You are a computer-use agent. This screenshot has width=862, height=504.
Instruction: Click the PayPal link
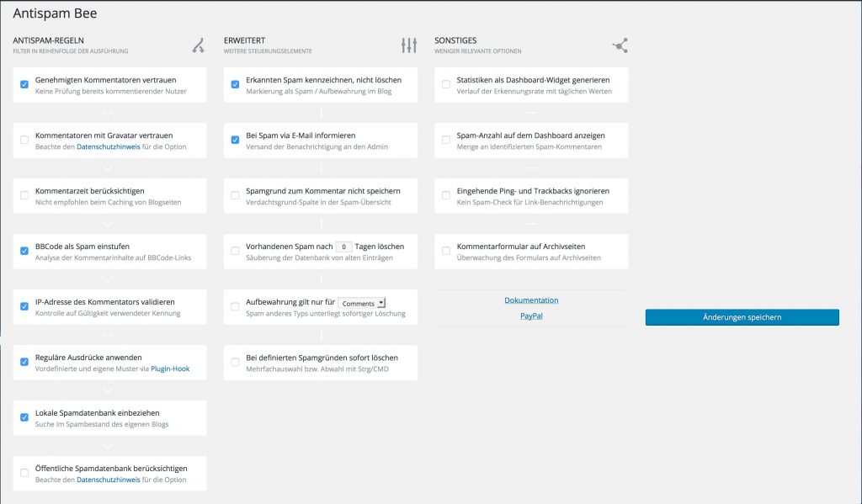pos(531,317)
